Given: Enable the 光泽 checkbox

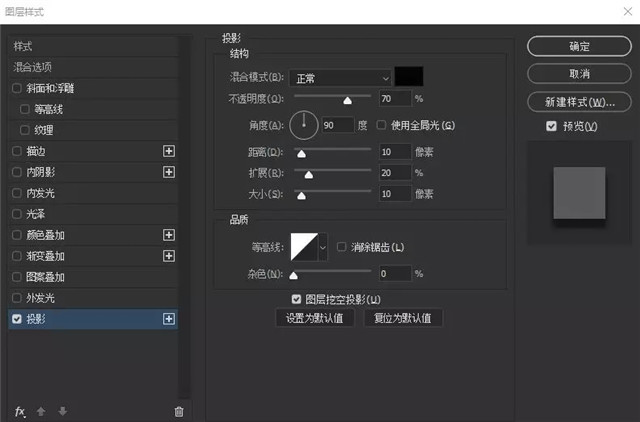Looking at the screenshot, I should (x=17, y=214).
